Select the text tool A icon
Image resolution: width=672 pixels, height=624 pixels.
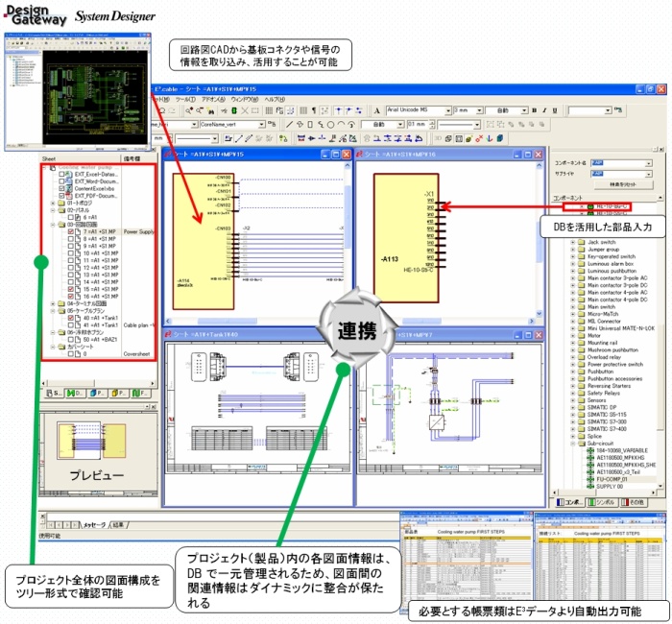pos(376,110)
